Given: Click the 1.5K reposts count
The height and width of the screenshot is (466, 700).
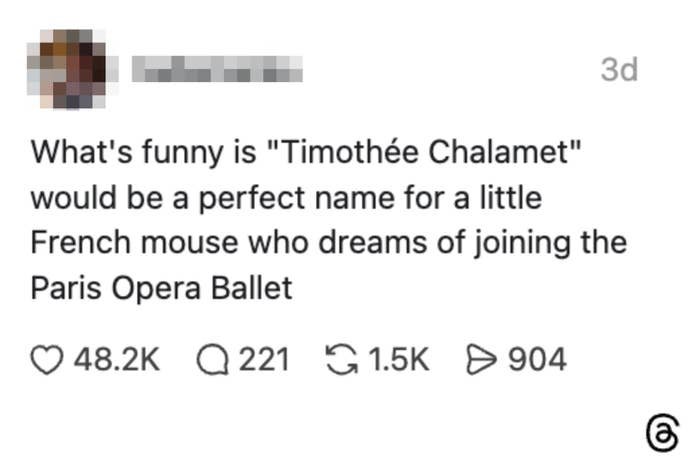Looking at the screenshot, I should [x=399, y=359].
